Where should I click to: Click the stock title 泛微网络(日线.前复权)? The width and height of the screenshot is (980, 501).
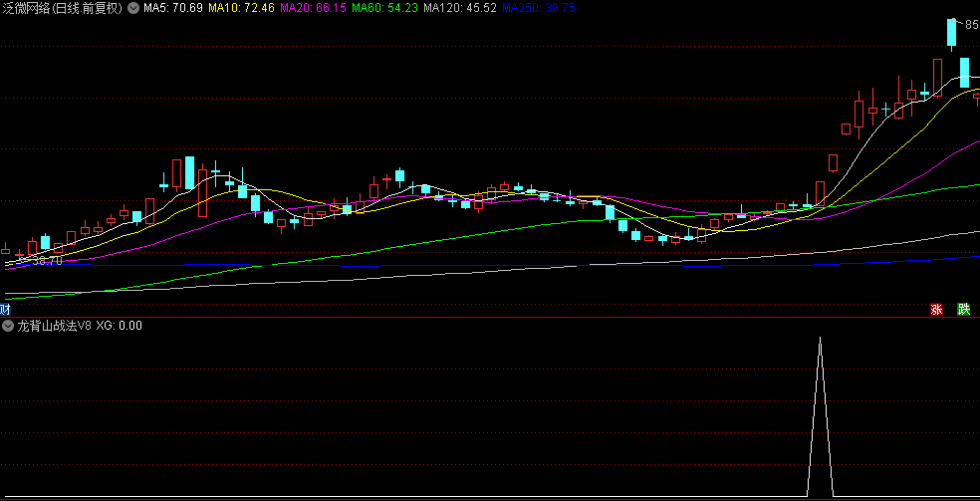(63, 9)
